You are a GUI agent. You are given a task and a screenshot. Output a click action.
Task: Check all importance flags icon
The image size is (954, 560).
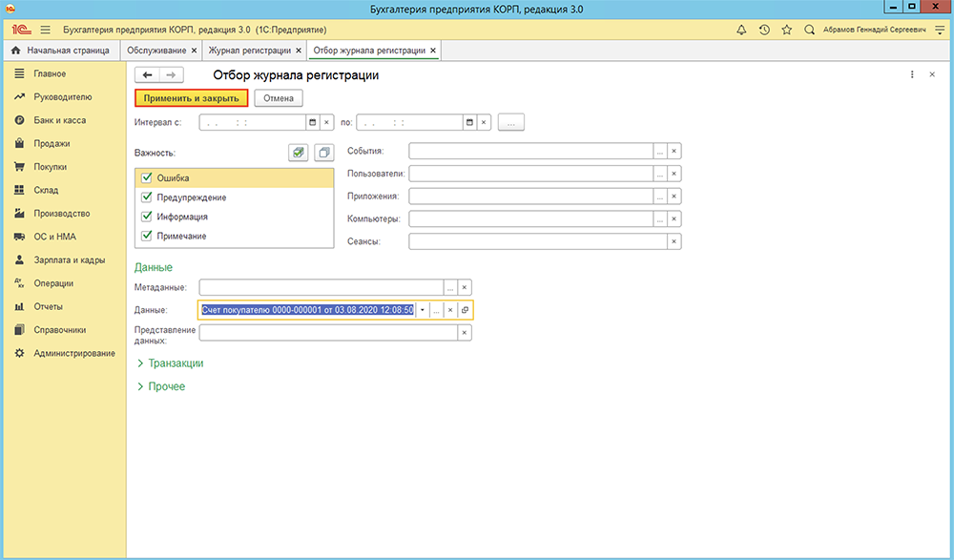(298, 153)
